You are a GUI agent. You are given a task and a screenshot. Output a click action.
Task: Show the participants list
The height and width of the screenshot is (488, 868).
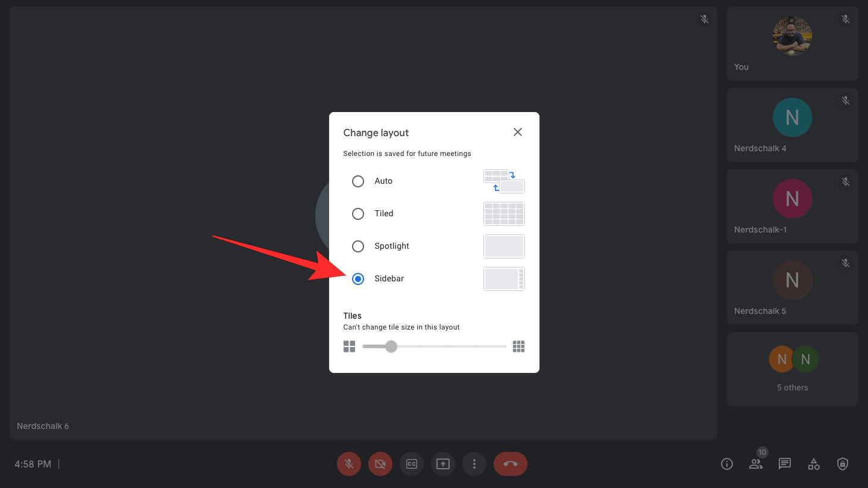tap(755, 463)
